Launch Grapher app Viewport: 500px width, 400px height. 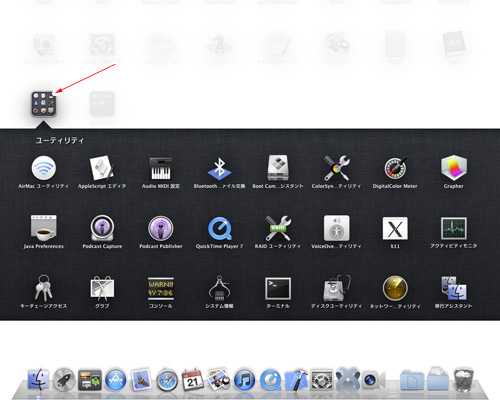[x=454, y=168]
